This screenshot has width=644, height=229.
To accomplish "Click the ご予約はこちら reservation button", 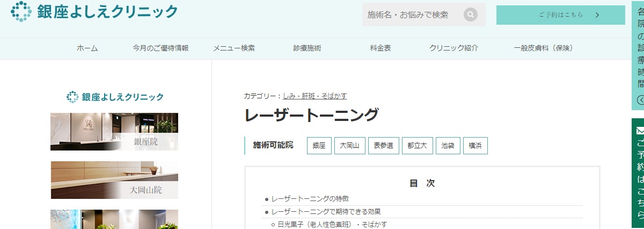I will tap(560, 15).
